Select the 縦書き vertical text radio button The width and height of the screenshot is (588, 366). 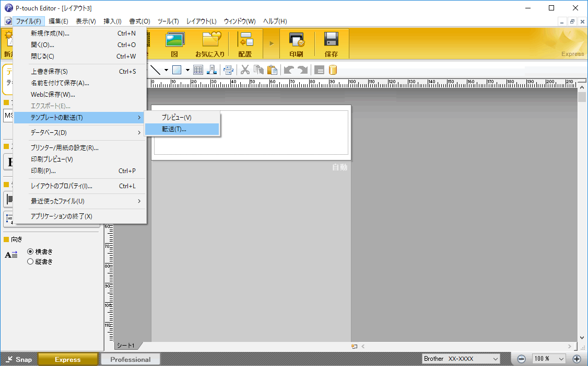[x=30, y=261]
